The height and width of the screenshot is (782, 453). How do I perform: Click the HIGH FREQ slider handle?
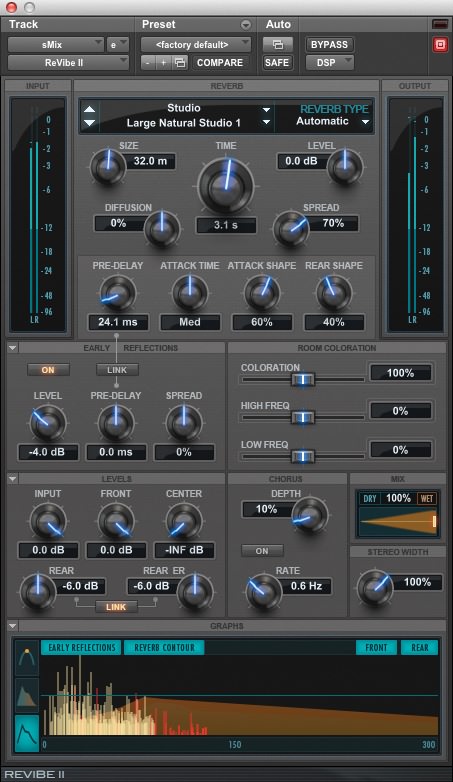[x=302, y=417]
